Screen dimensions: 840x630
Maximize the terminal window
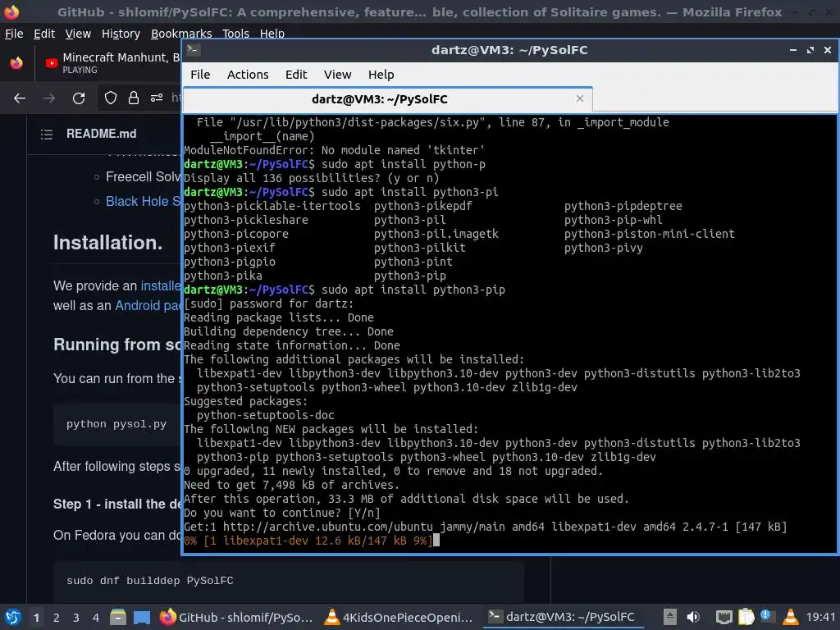coord(810,50)
